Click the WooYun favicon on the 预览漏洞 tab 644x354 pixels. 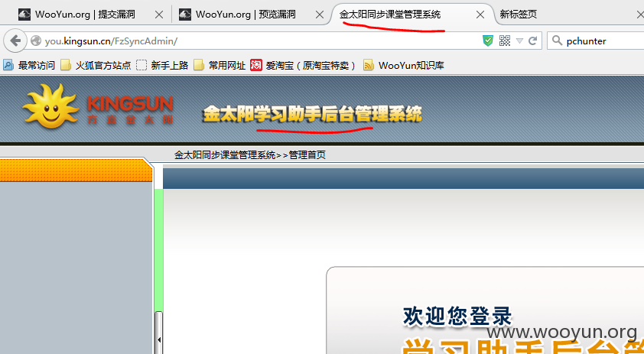pyautogui.click(x=185, y=15)
